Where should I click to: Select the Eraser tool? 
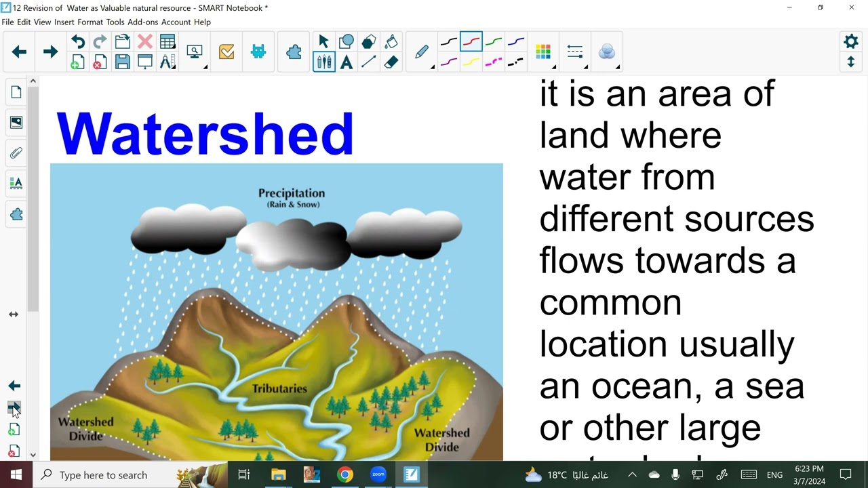pos(391,62)
